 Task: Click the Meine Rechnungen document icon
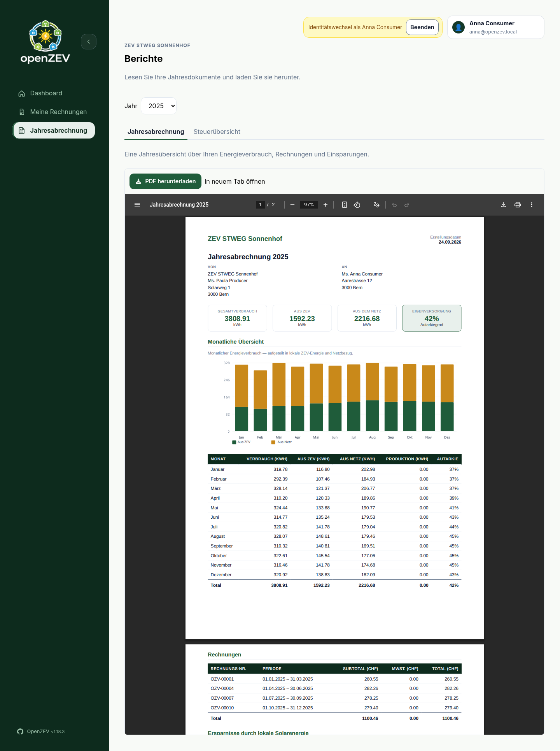tap(22, 112)
